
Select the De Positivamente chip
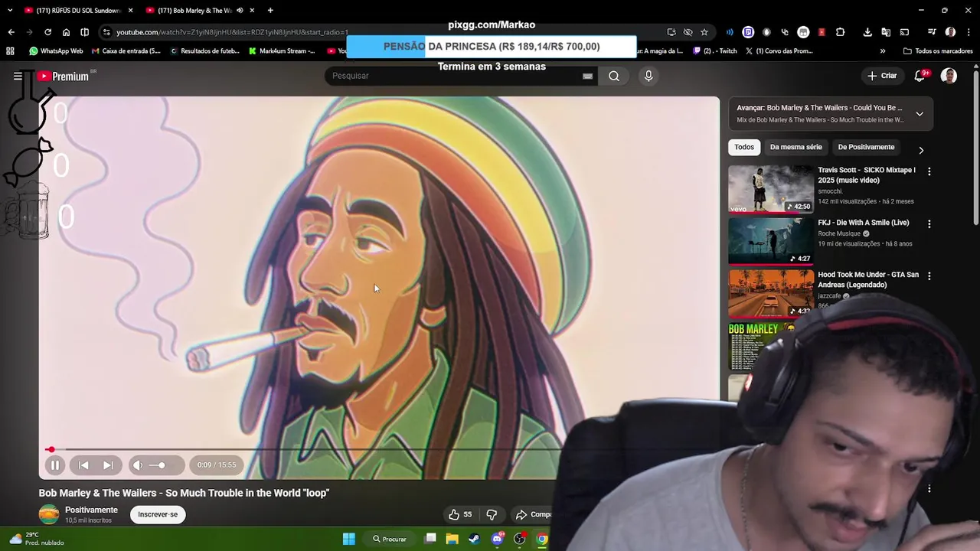click(x=866, y=147)
